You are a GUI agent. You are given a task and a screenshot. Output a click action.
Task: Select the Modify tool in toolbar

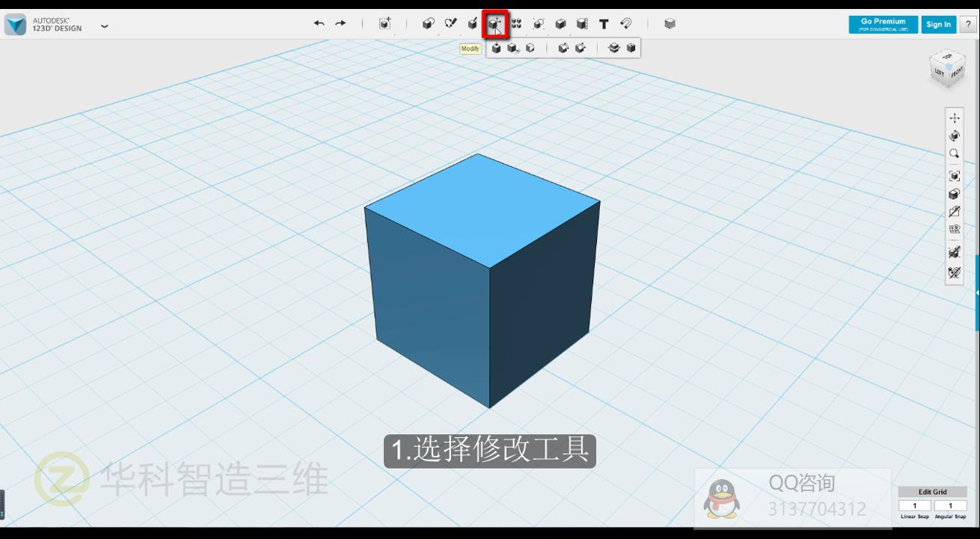click(x=494, y=24)
